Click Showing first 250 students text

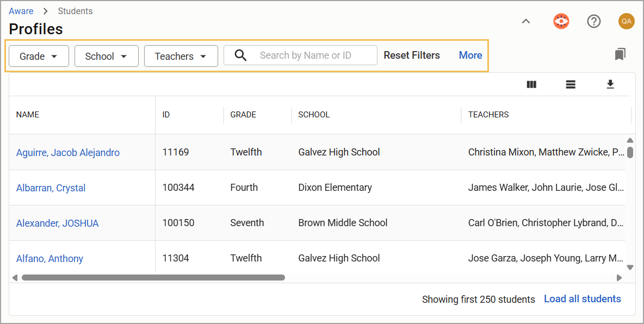[x=479, y=300]
